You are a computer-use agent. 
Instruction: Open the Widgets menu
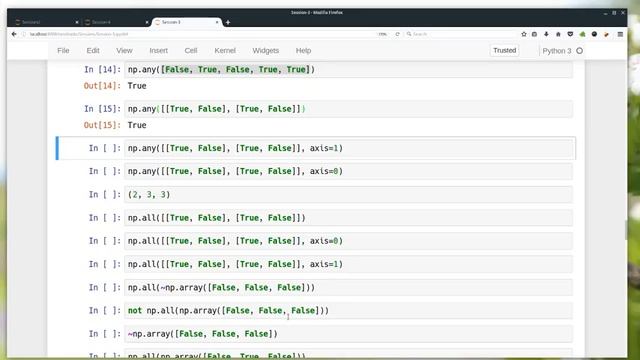coord(265,51)
